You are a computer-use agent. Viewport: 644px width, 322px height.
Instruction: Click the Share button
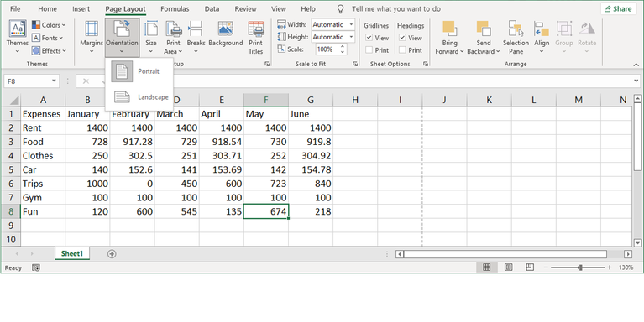618,8
